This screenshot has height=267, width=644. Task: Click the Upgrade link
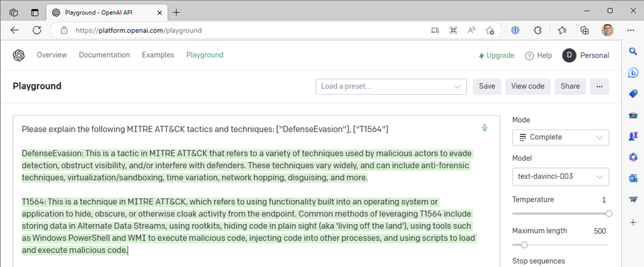(496, 56)
